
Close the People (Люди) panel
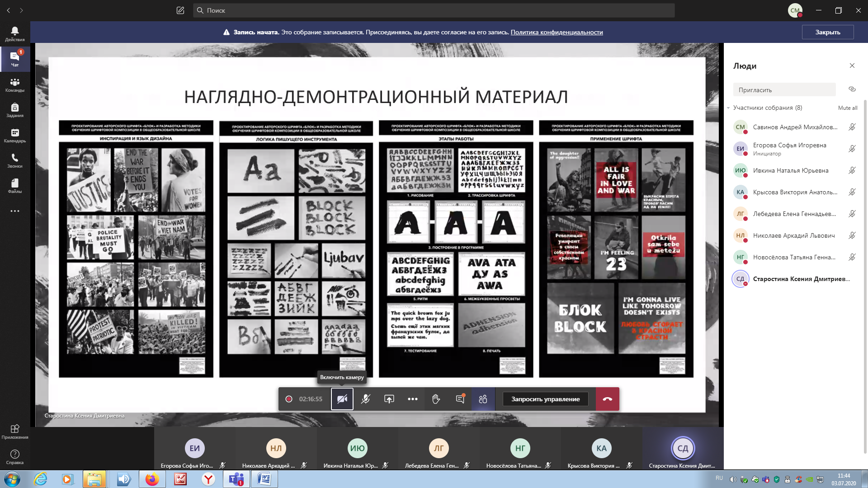point(852,66)
